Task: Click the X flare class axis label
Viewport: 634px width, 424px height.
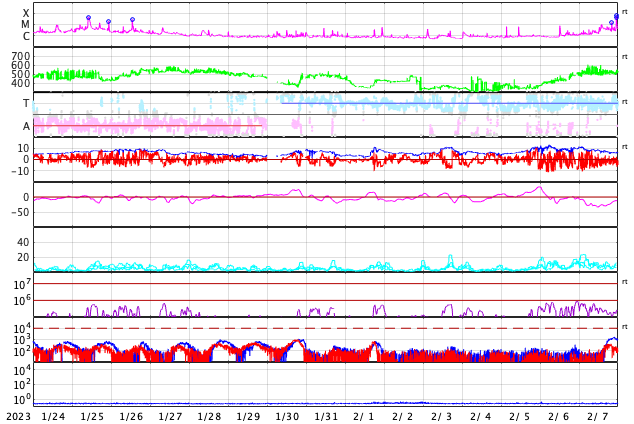Action: click(26, 13)
